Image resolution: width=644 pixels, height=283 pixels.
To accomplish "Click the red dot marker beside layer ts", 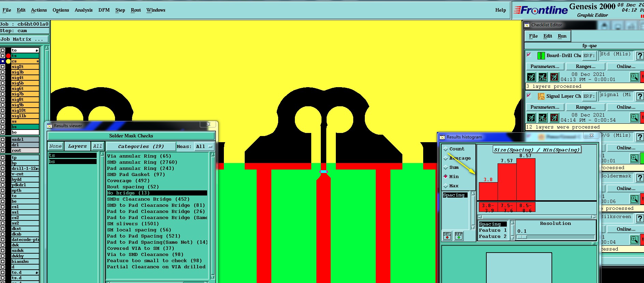I will point(8,56).
